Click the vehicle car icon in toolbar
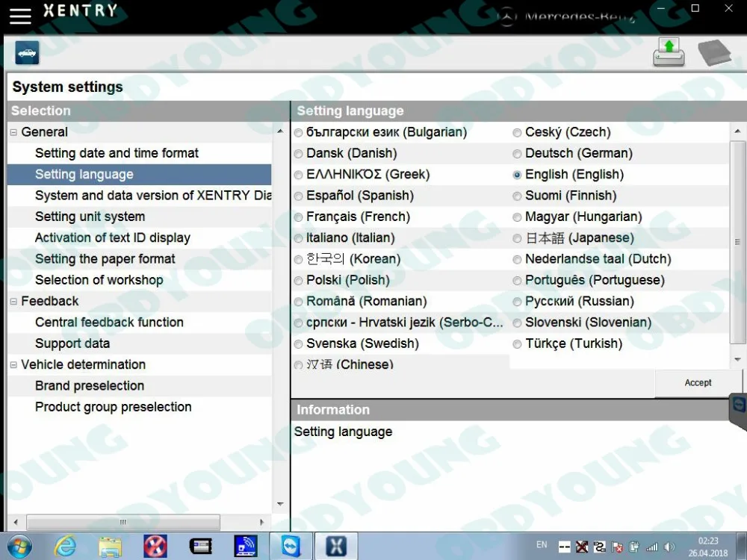This screenshot has width=747, height=560. point(27,53)
